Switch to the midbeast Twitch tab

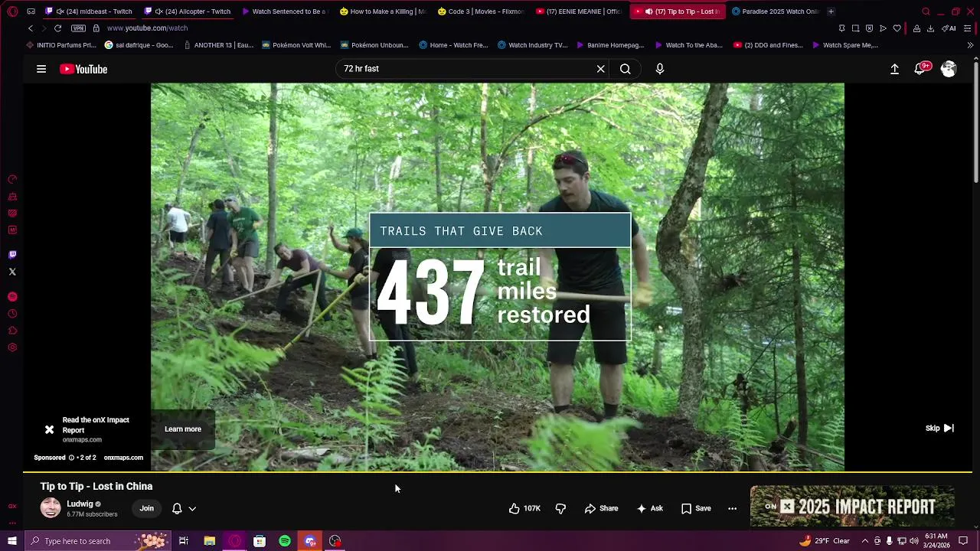pyautogui.click(x=90, y=11)
